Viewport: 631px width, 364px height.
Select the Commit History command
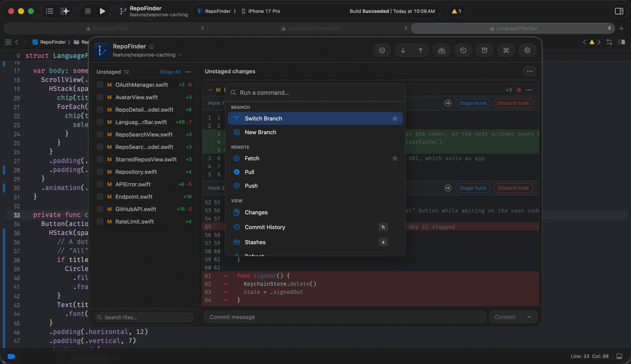coord(315,227)
